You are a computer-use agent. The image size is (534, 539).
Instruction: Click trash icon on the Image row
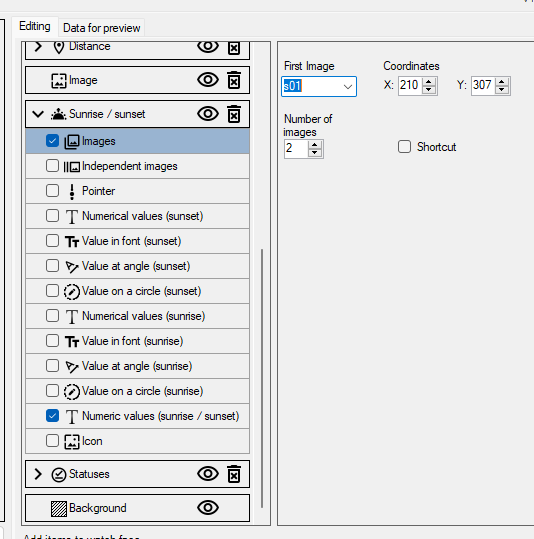pos(234,80)
